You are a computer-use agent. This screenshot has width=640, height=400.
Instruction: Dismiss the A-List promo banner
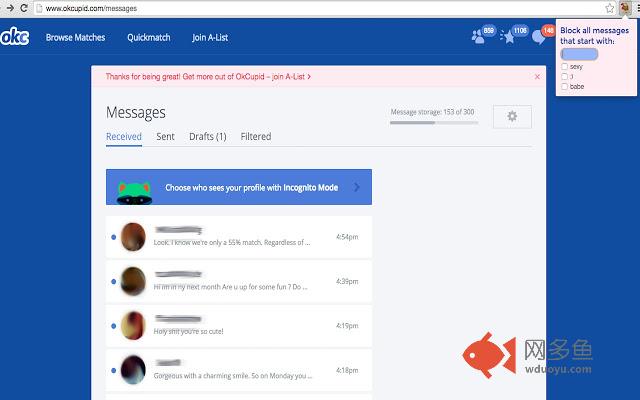[537, 77]
